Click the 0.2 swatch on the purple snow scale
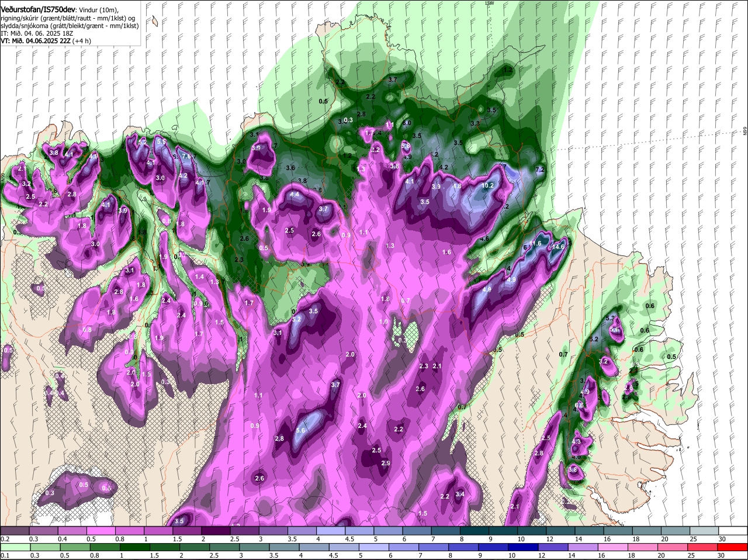 [x=15, y=530]
